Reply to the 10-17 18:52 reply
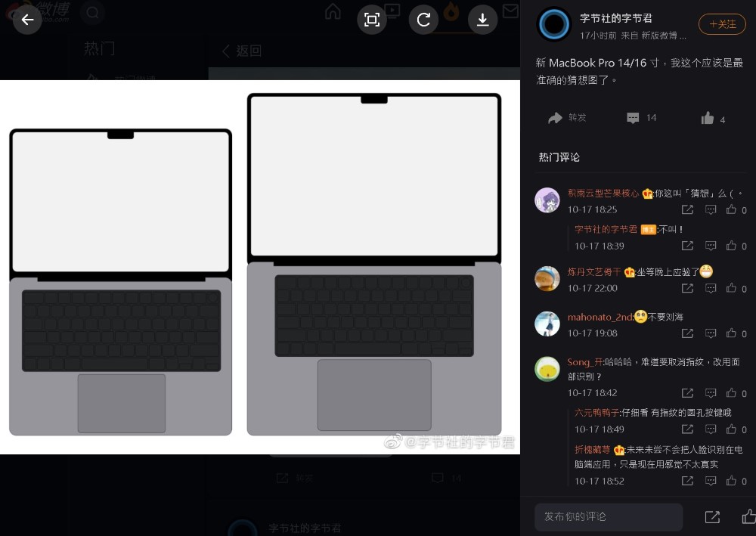756x536 pixels. pos(711,481)
